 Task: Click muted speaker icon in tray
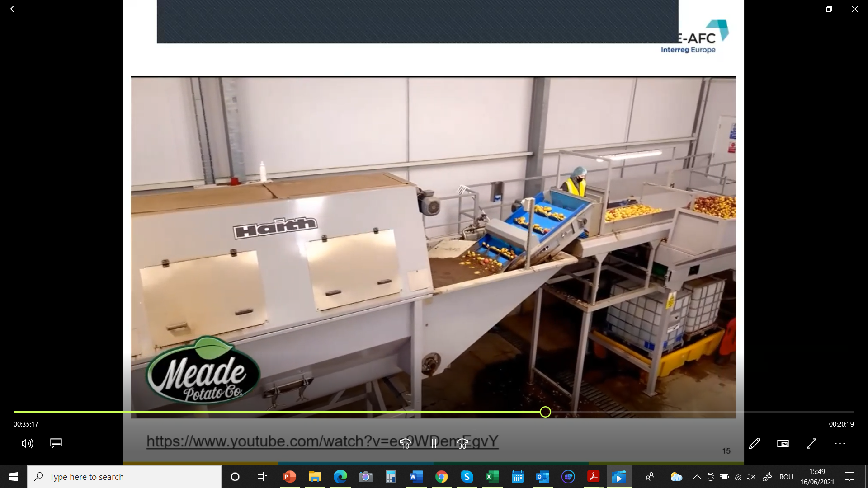coord(751,477)
